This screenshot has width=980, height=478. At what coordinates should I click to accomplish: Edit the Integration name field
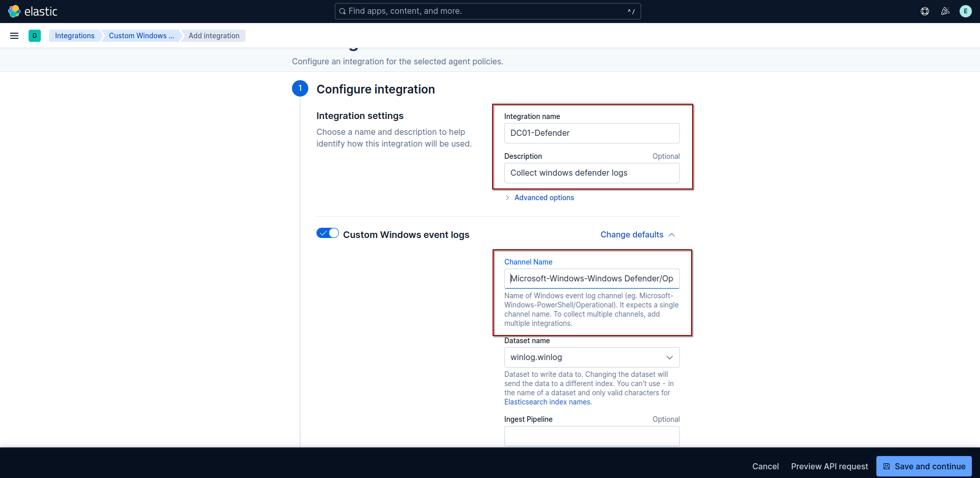(592, 133)
